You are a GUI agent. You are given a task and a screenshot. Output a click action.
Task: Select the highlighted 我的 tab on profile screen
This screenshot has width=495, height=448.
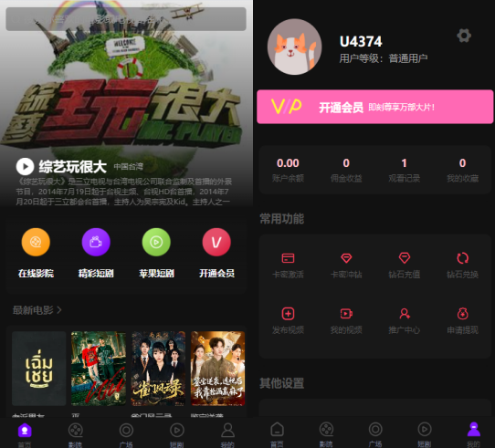point(473,433)
